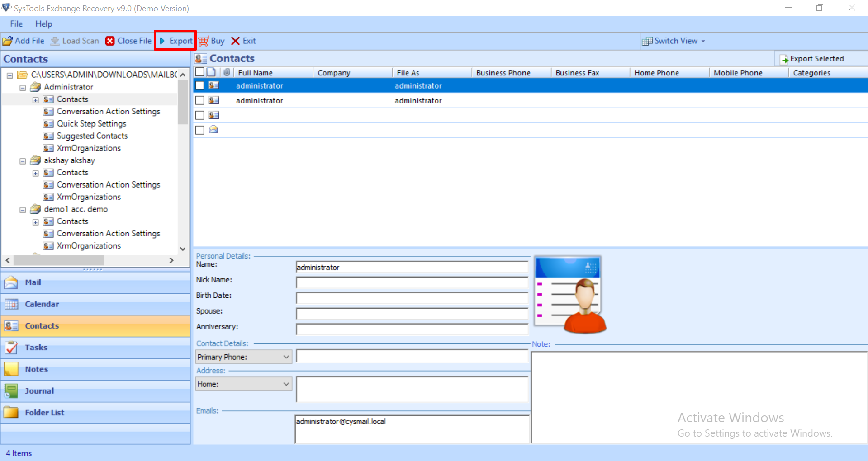Screen dimensions: 868x461
Task: Click the contact picture placeholder image
Action: tap(570, 295)
